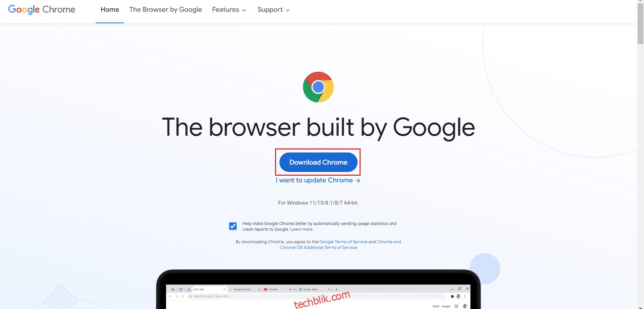Open the Google apps grid icon in preview
Screen dimensions: 644x309
(x=456, y=306)
